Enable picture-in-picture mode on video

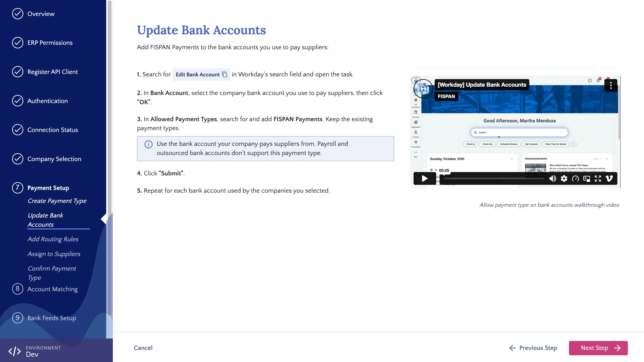click(586, 179)
